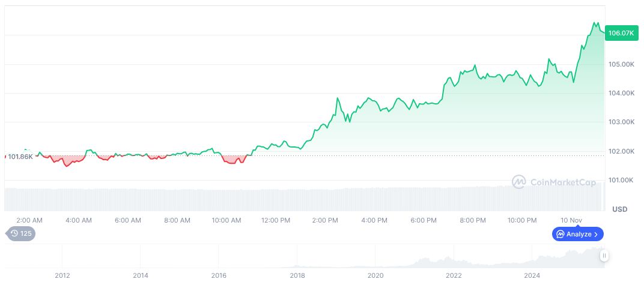Jump to 2022 on the overview timeline
Viewport: 644px width, 282px height.
pyautogui.click(x=454, y=275)
